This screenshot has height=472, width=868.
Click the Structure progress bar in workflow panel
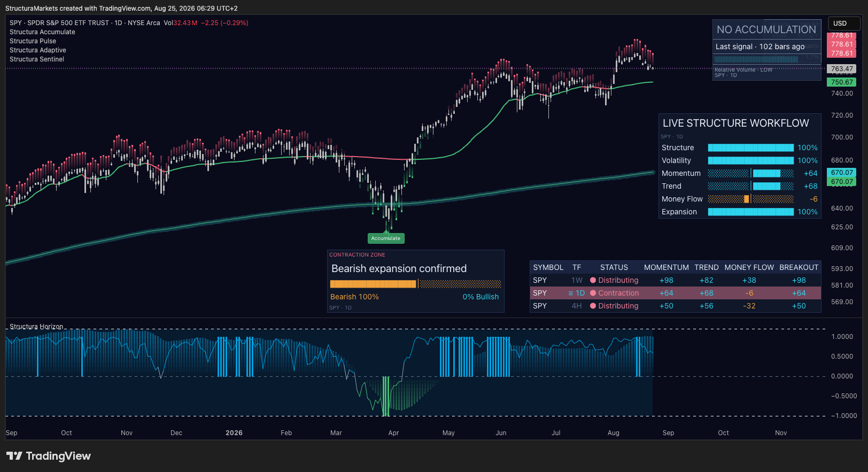[x=751, y=148]
